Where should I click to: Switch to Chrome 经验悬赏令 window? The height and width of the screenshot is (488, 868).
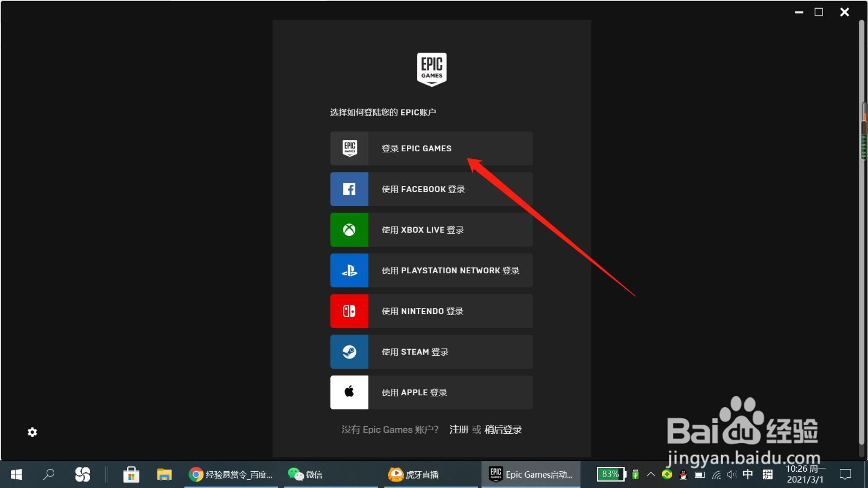pos(231,474)
